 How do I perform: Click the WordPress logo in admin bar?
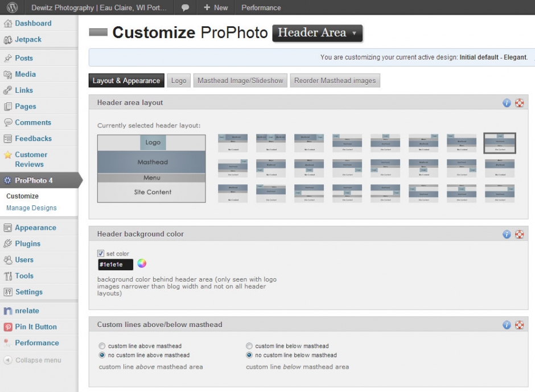13,7
